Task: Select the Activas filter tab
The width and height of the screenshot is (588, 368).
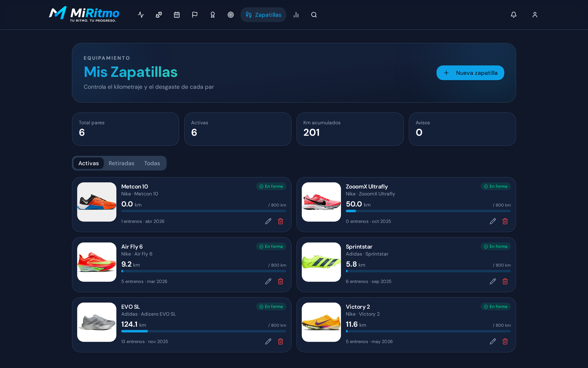Action: click(x=89, y=163)
